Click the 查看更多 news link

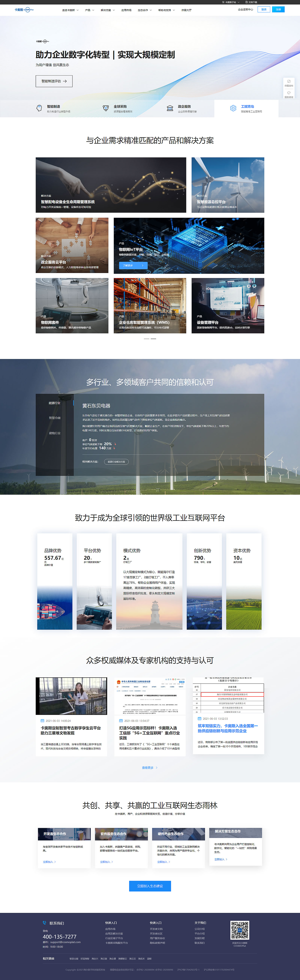coord(150,768)
